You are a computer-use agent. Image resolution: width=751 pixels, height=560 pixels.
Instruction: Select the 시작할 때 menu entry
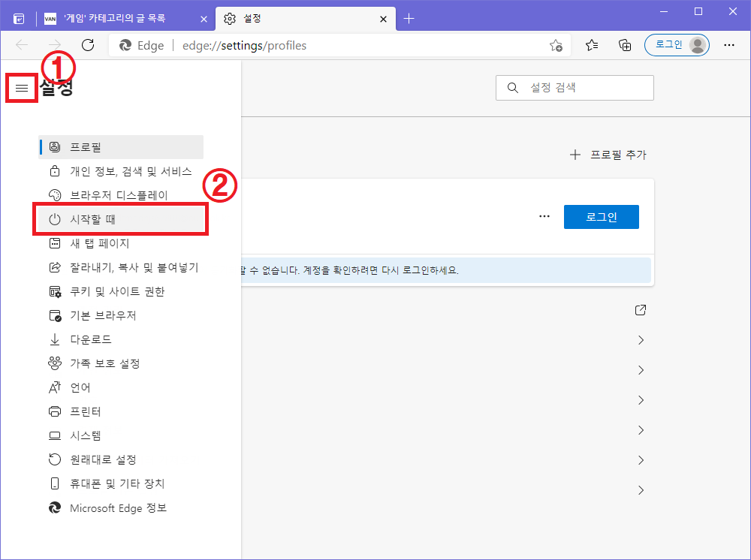pos(121,219)
